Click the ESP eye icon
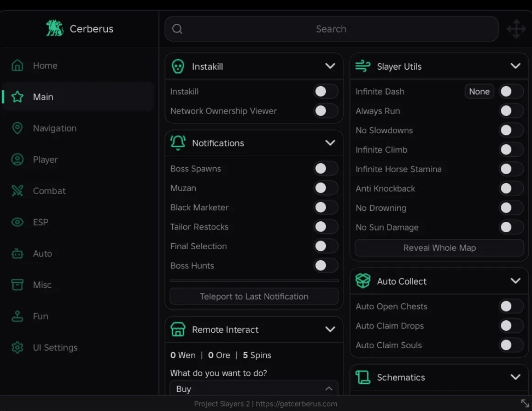The image size is (532, 411). (17, 222)
